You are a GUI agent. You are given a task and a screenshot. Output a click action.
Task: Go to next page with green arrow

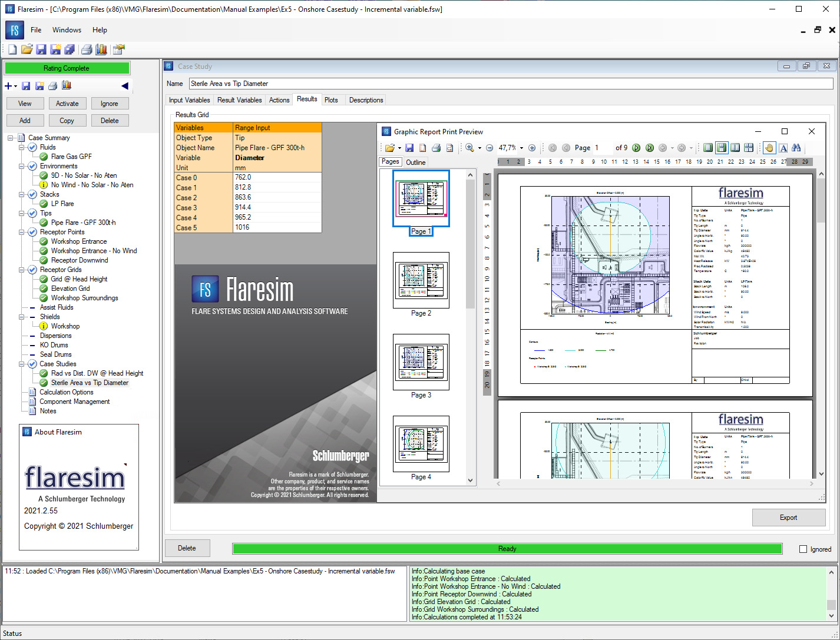pos(636,148)
